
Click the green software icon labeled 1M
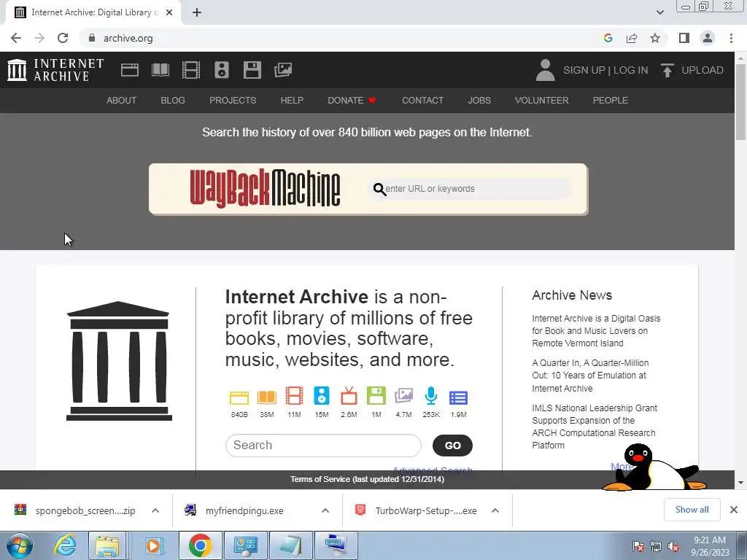coord(376,396)
